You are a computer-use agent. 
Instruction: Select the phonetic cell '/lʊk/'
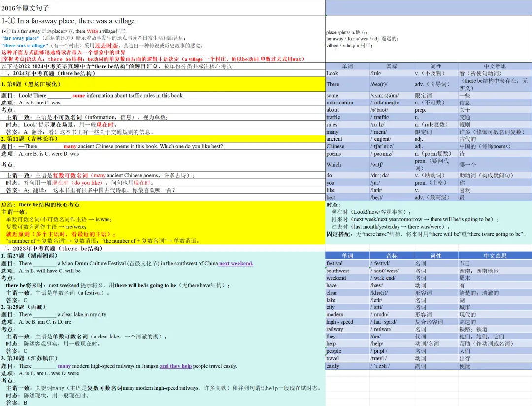click(x=392, y=73)
